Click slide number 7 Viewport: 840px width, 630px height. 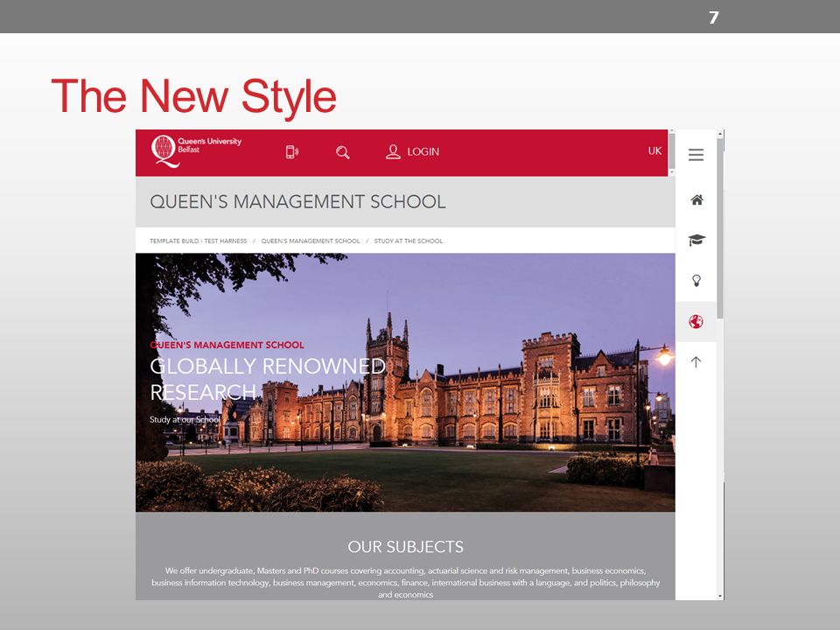point(714,17)
